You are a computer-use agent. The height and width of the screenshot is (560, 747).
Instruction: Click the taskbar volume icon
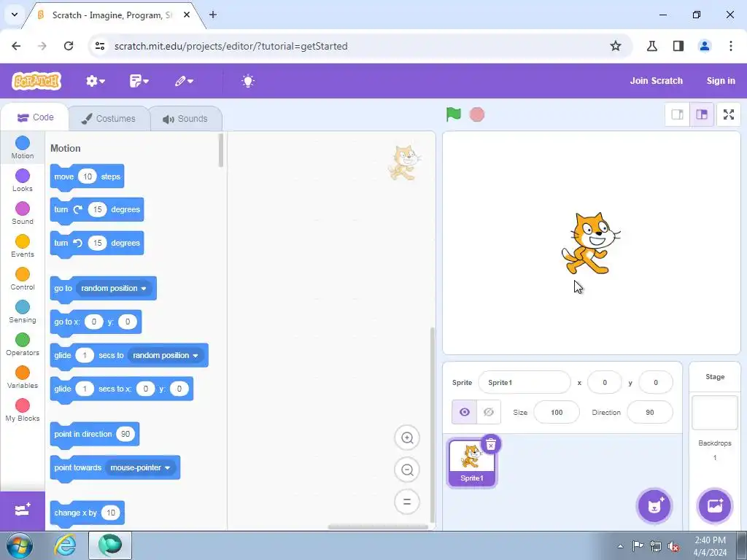[x=673, y=546]
